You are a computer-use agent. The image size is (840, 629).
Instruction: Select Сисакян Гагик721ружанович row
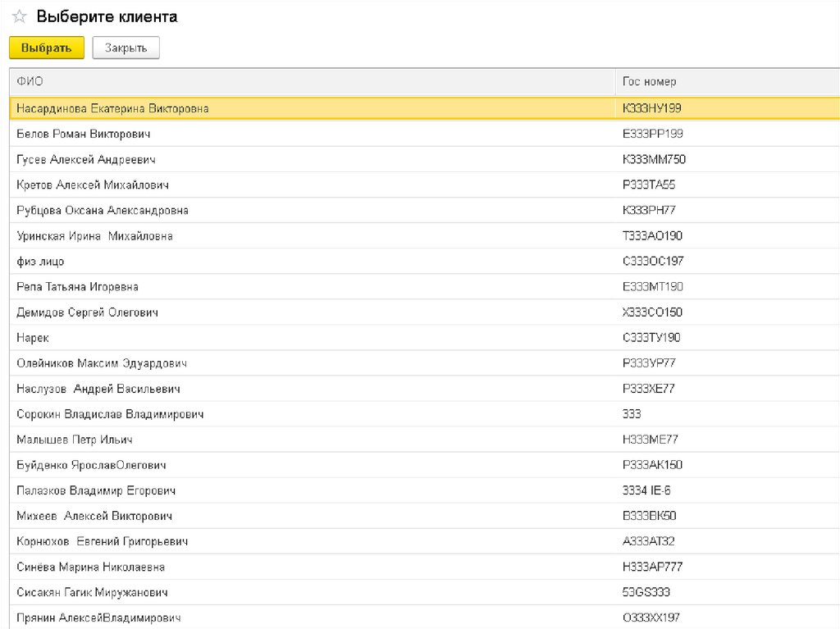coord(92,592)
